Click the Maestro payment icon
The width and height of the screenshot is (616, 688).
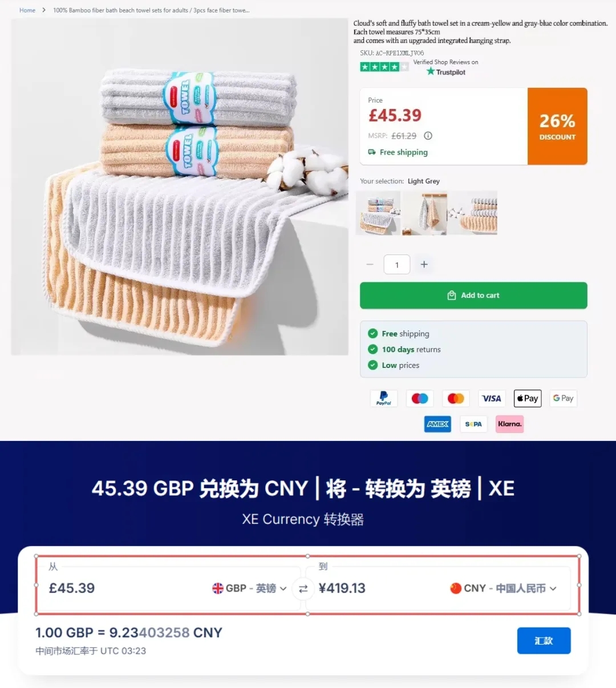[420, 398]
